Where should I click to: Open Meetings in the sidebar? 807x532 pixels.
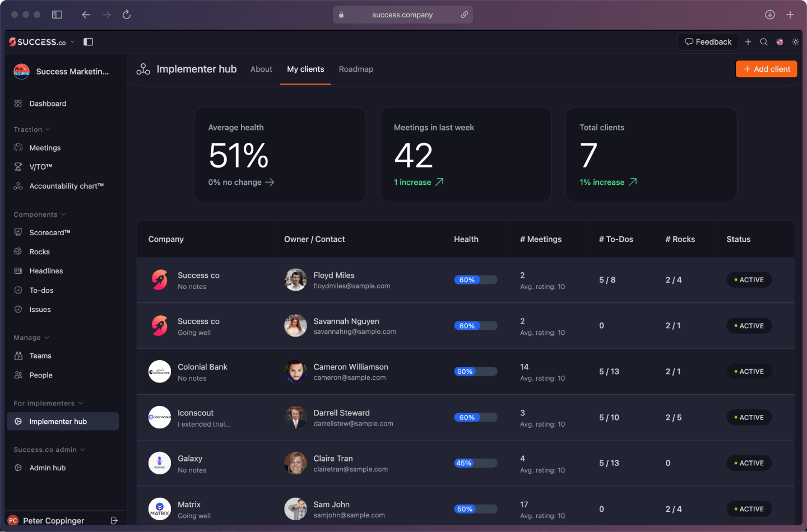(x=45, y=148)
